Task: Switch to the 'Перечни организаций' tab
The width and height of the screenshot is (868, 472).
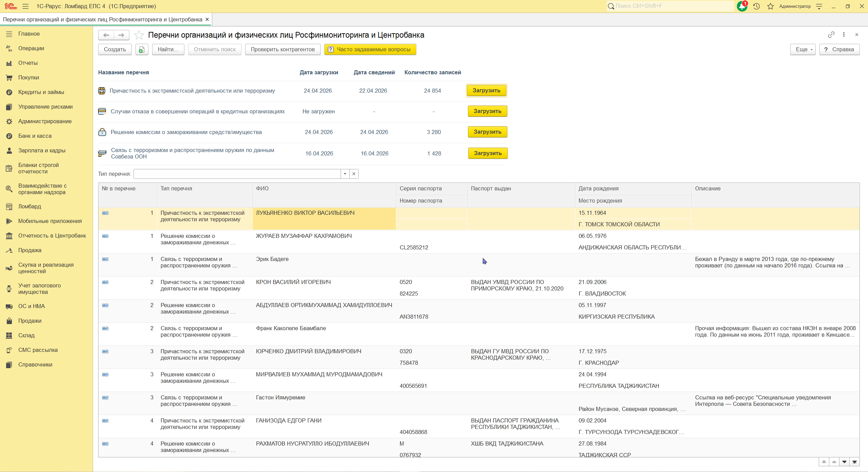Action: point(103,19)
